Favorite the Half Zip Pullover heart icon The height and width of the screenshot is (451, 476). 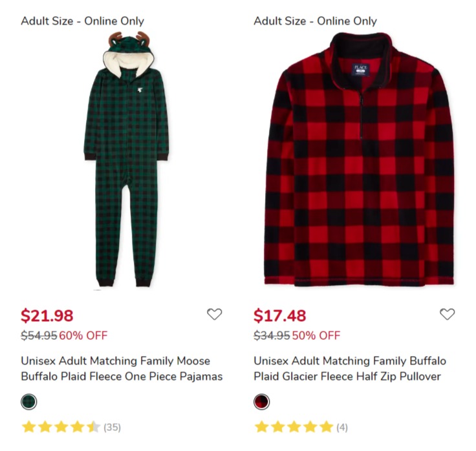[447, 314]
